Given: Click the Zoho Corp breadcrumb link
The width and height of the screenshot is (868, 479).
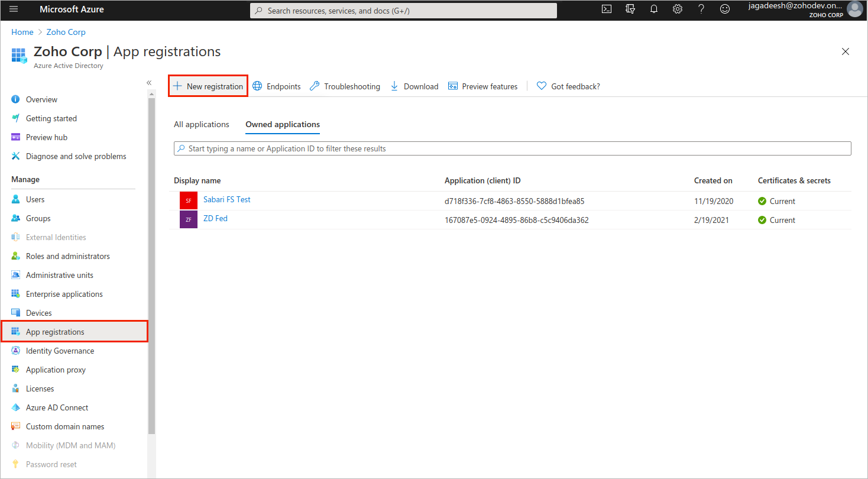Looking at the screenshot, I should pos(66,32).
